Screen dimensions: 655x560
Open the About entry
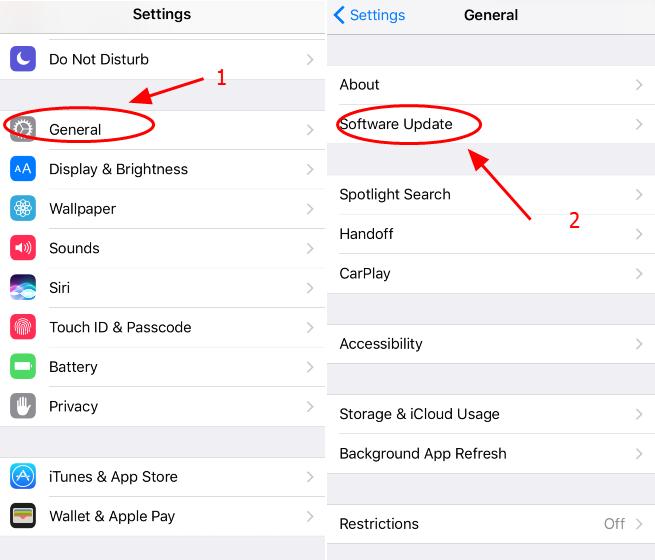click(491, 85)
